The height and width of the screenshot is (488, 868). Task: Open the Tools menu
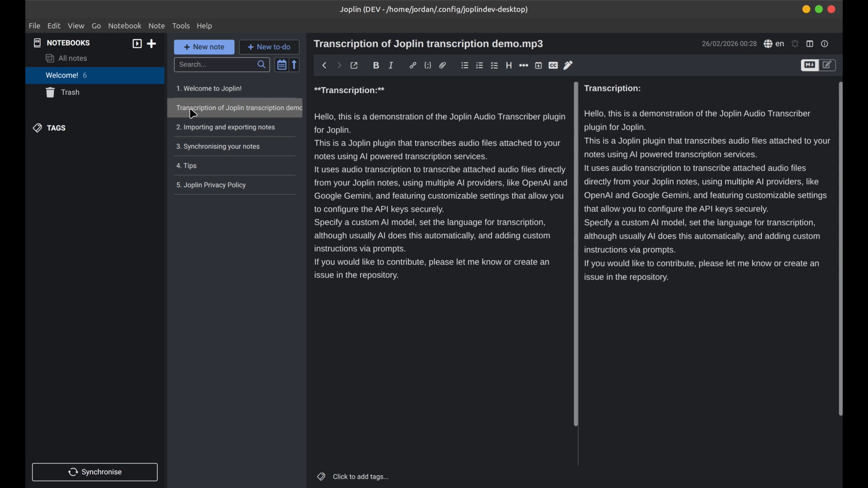pos(181,26)
